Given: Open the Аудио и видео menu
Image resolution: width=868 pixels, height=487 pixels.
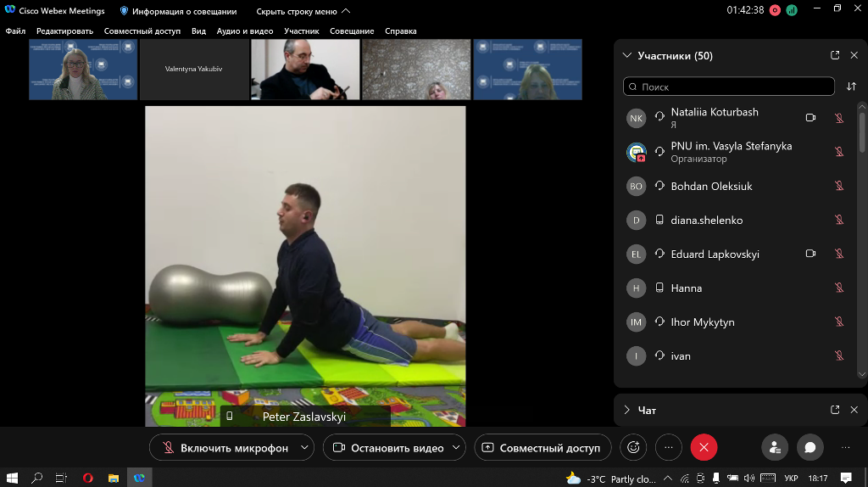Looking at the screenshot, I should [x=244, y=31].
